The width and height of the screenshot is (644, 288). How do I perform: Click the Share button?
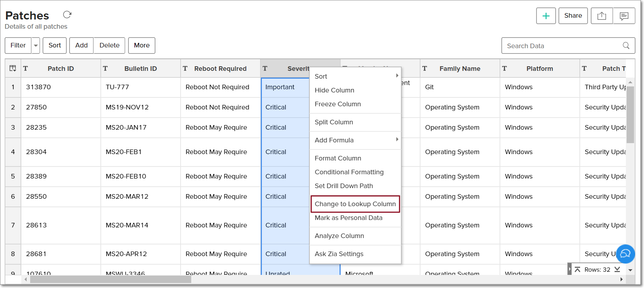coord(573,16)
